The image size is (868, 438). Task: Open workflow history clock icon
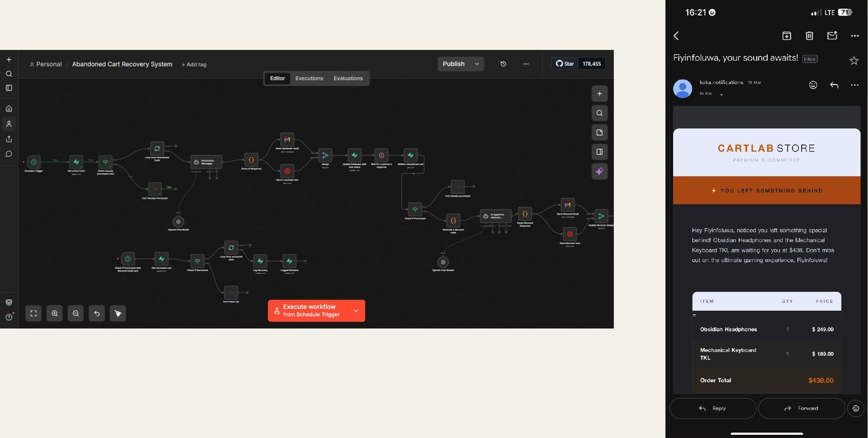pos(503,64)
